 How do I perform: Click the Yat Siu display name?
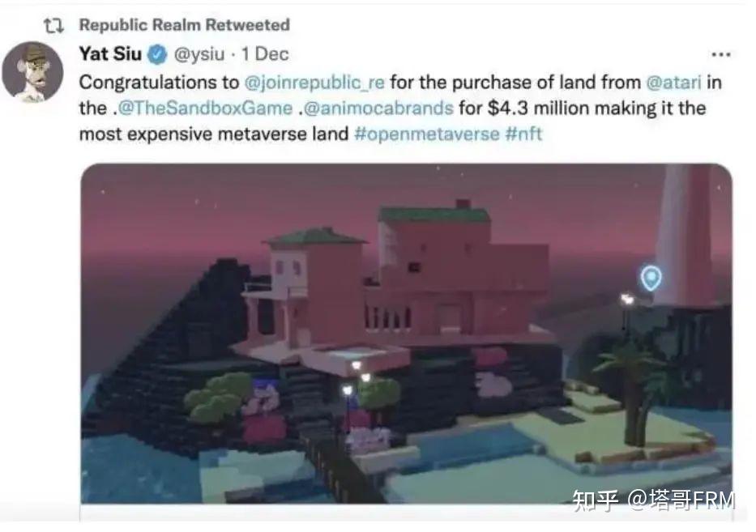110,53
